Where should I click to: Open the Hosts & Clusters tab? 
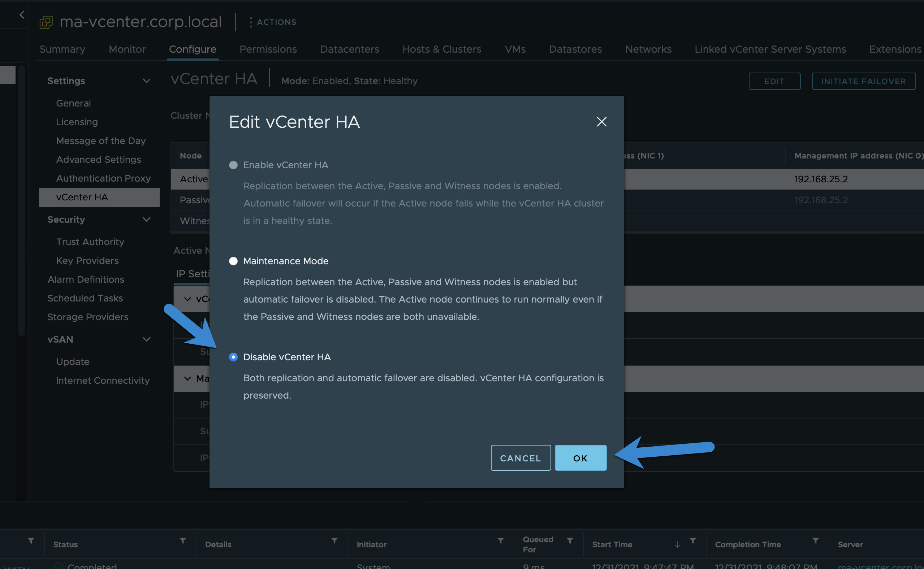(442, 49)
